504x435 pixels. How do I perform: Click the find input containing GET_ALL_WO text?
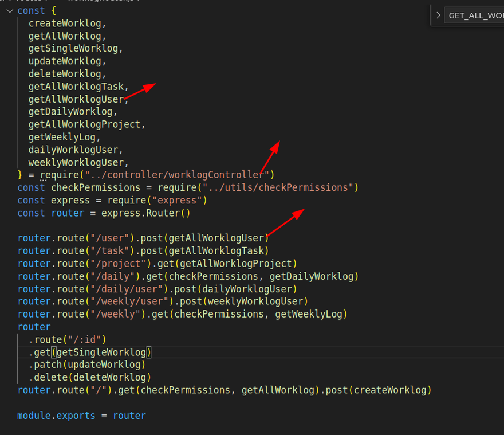(x=475, y=15)
